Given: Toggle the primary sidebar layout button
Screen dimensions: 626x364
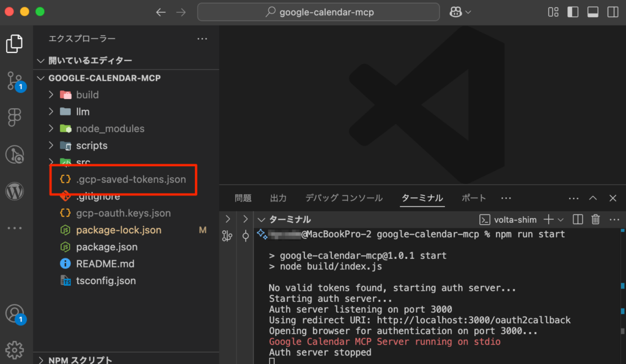Looking at the screenshot, I should tap(573, 12).
